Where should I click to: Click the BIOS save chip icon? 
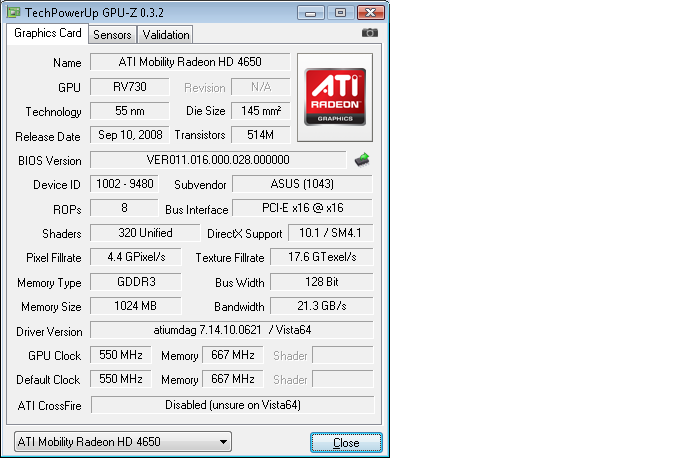362,160
